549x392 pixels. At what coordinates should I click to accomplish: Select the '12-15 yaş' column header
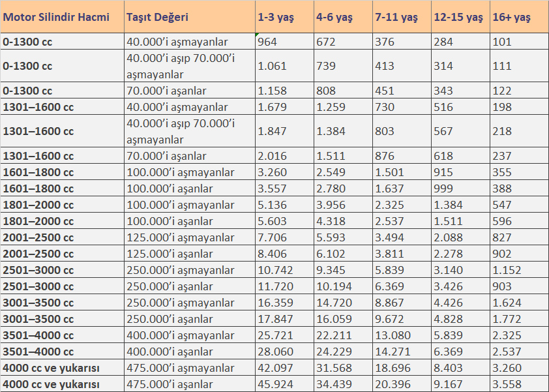click(460, 17)
